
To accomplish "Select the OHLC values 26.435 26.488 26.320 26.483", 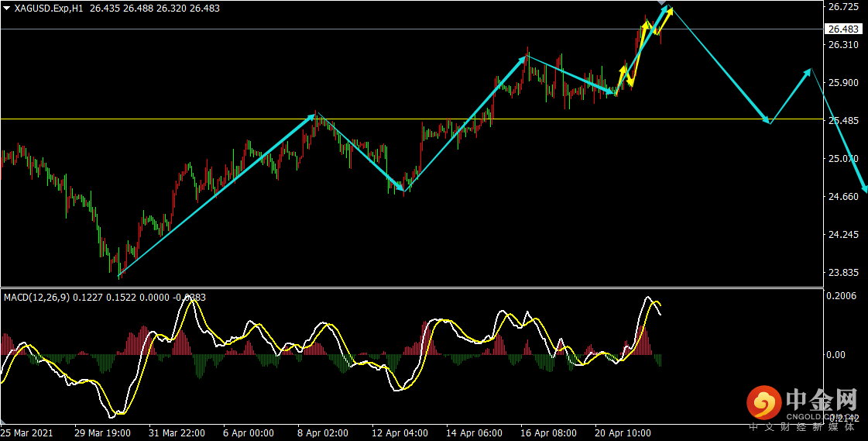I will (x=154, y=9).
